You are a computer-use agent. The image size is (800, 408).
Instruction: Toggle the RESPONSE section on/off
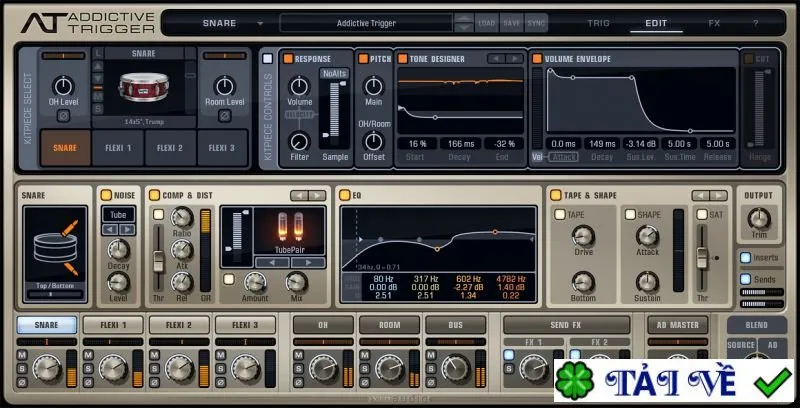[x=288, y=59]
